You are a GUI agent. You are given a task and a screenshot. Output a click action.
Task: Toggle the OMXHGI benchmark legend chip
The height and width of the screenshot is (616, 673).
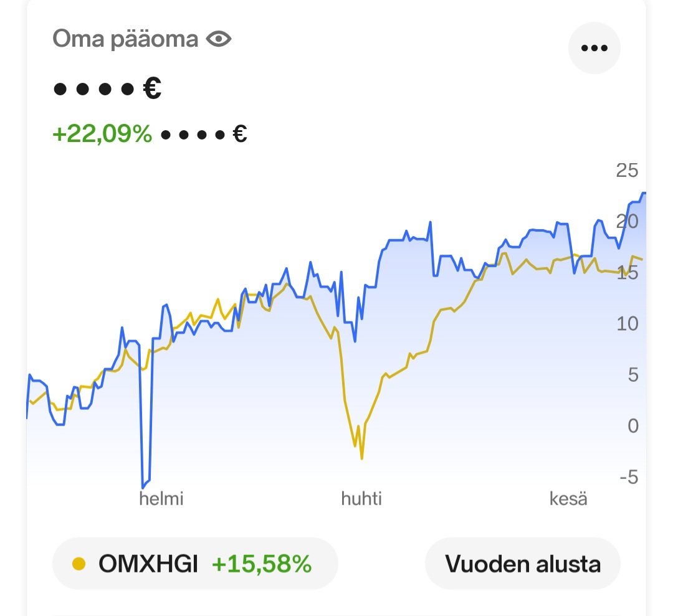[x=196, y=563]
